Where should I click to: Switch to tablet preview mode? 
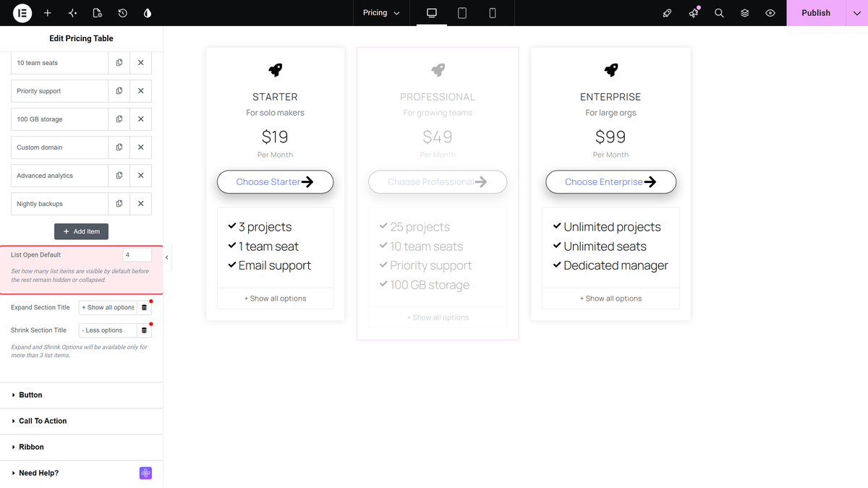(462, 13)
